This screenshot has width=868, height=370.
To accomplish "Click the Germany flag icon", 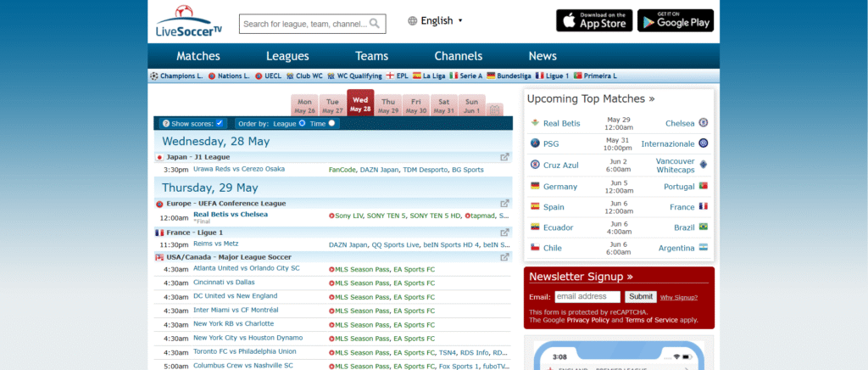I will 535,186.
